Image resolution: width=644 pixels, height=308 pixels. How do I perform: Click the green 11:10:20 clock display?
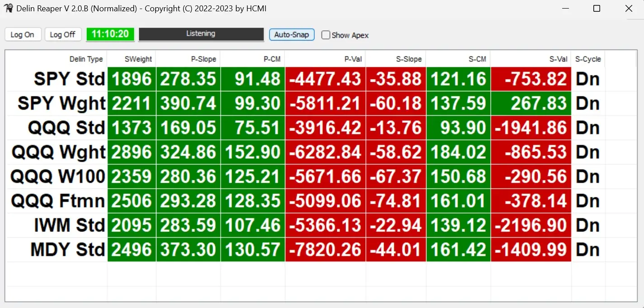pyautogui.click(x=110, y=34)
